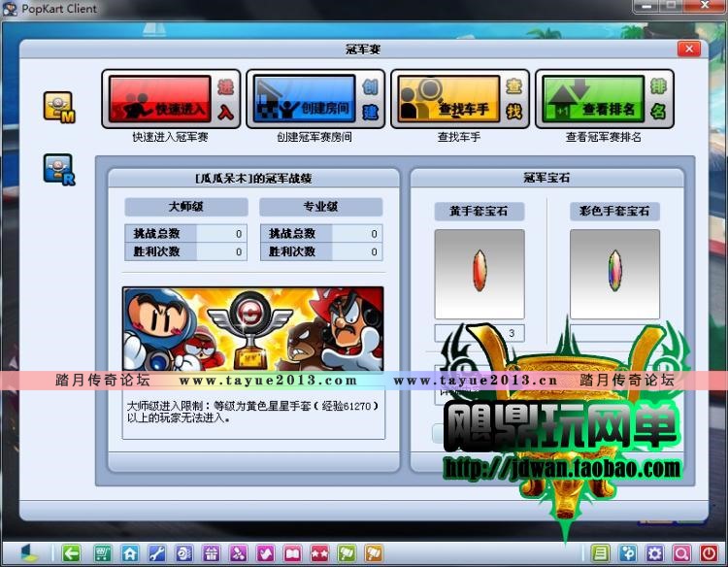Click the [瓜瓜呆木]的冠军战绩 panel title

(x=253, y=179)
